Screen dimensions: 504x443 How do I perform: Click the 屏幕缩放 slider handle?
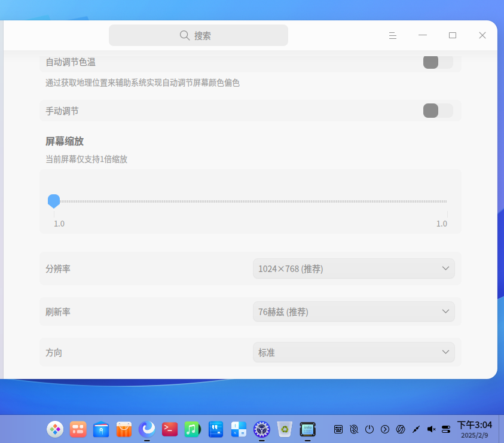pyautogui.click(x=54, y=201)
